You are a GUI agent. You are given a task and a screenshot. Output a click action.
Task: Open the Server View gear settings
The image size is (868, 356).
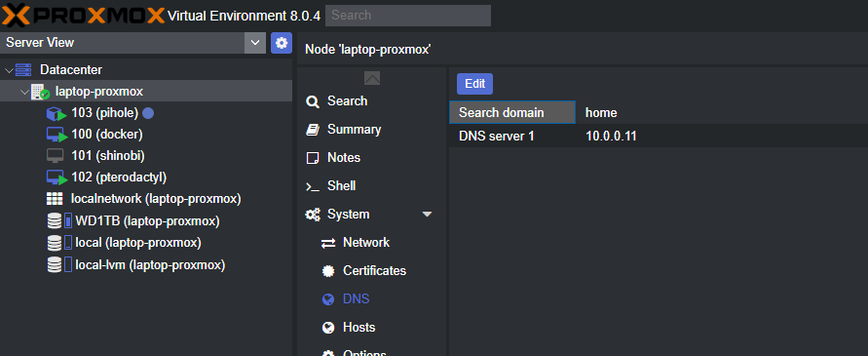point(282,43)
